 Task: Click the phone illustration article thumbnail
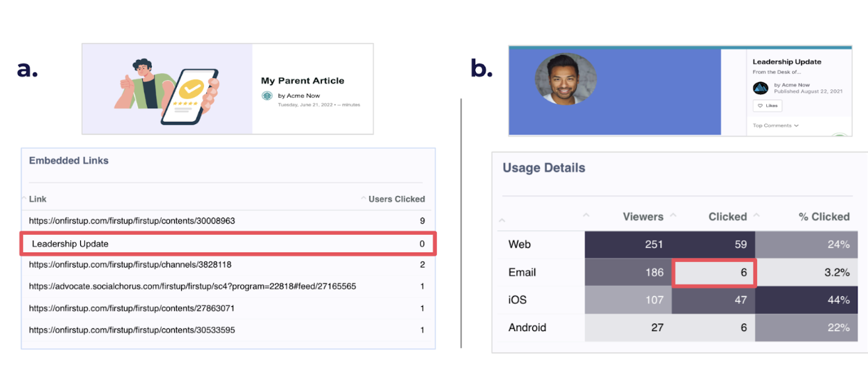[167, 89]
